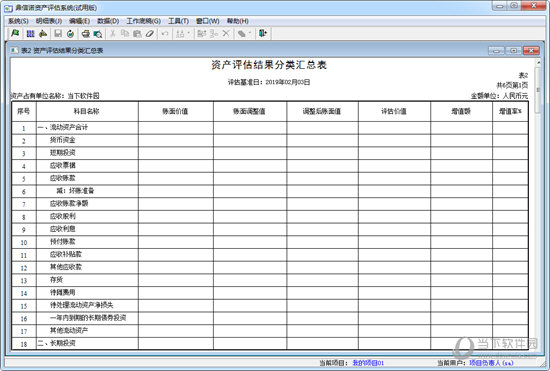
Task: Select the 应收股利 row
Action: pyautogui.click(x=270, y=217)
